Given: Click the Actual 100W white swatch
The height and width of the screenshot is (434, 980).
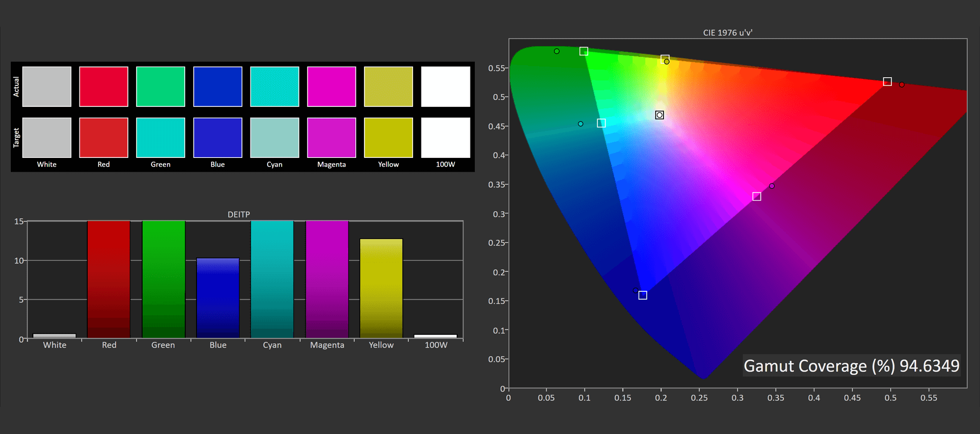Looking at the screenshot, I should click(x=445, y=87).
